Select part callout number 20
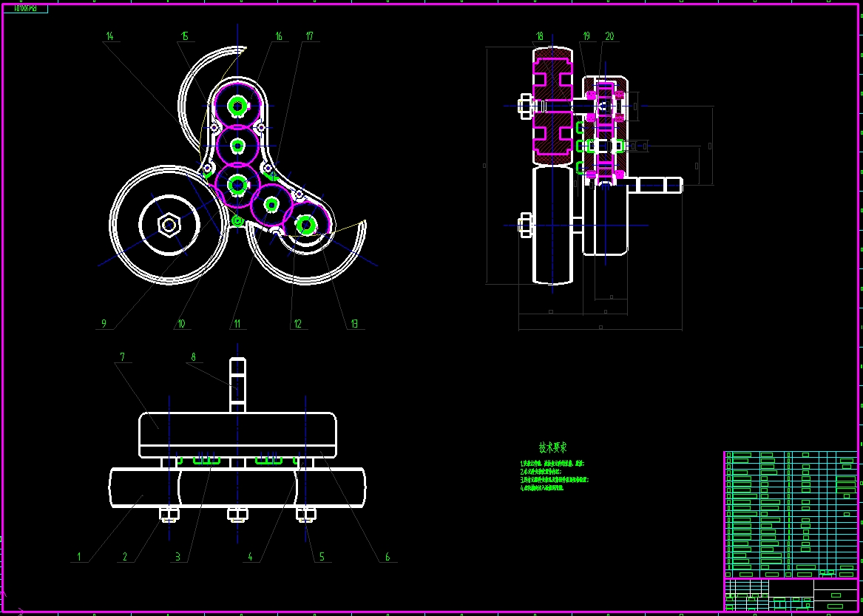The width and height of the screenshot is (863, 616). 609,36
